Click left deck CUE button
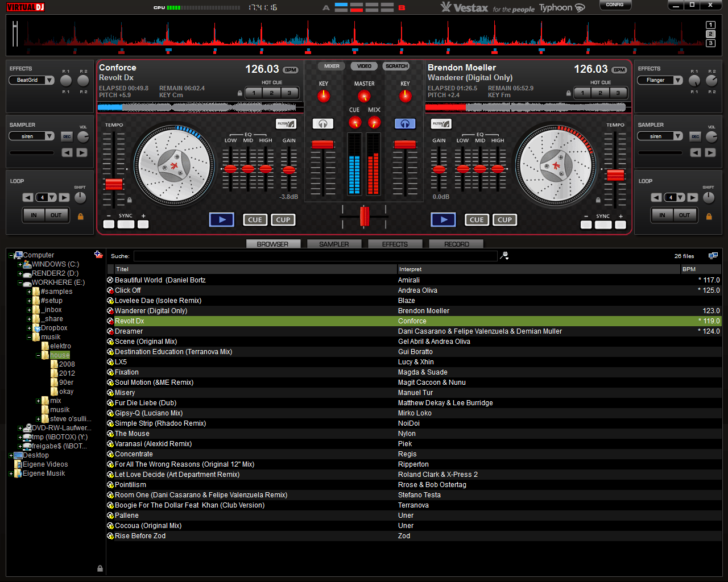 point(255,220)
